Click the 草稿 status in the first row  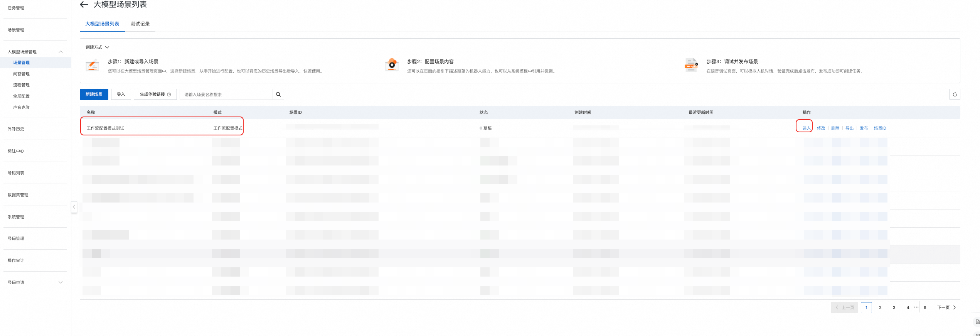pyautogui.click(x=486, y=128)
